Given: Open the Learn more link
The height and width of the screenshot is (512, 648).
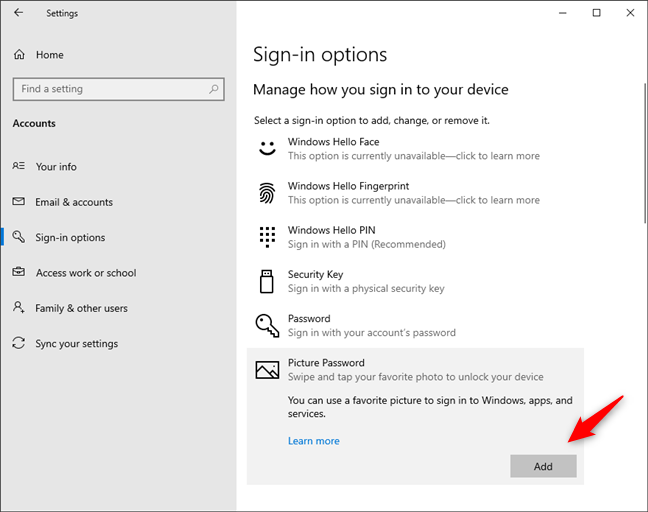Looking at the screenshot, I should [314, 441].
